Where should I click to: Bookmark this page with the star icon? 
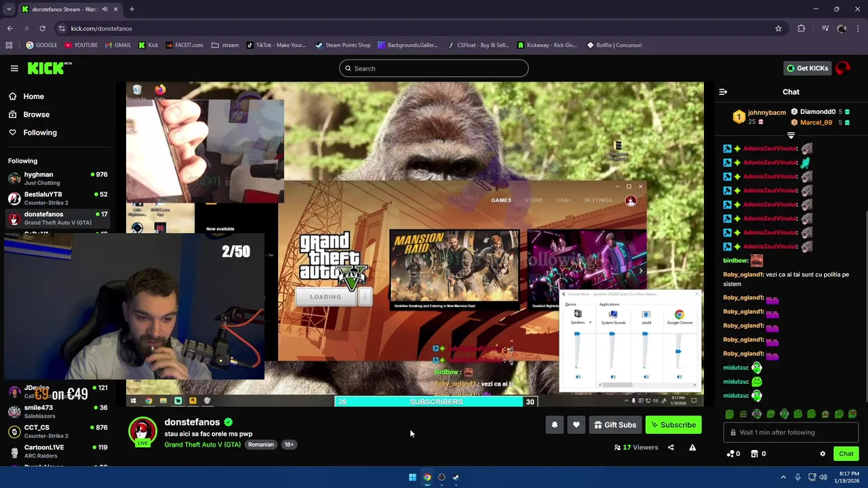[x=778, y=28]
